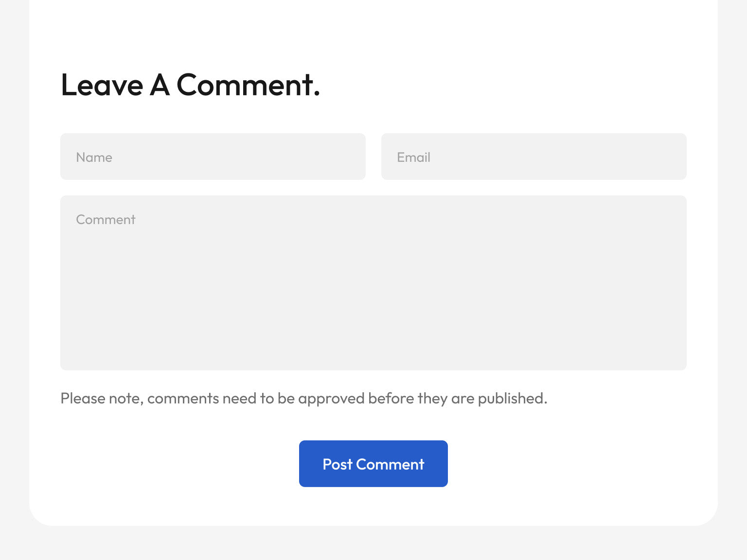Click the Comment placeholder text
The width and height of the screenshot is (747, 560).
106,220
